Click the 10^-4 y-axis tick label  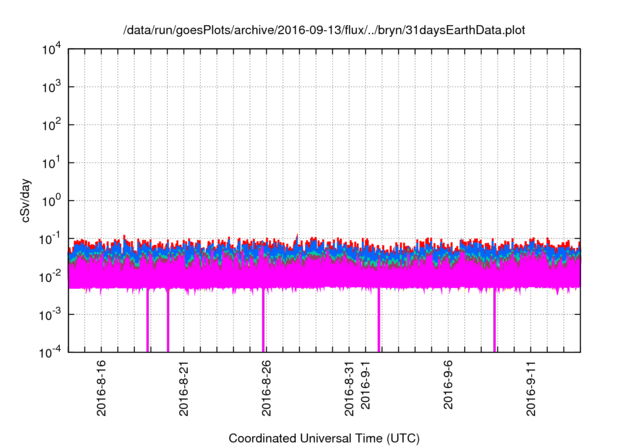pyautogui.click(x=50, y=353)
